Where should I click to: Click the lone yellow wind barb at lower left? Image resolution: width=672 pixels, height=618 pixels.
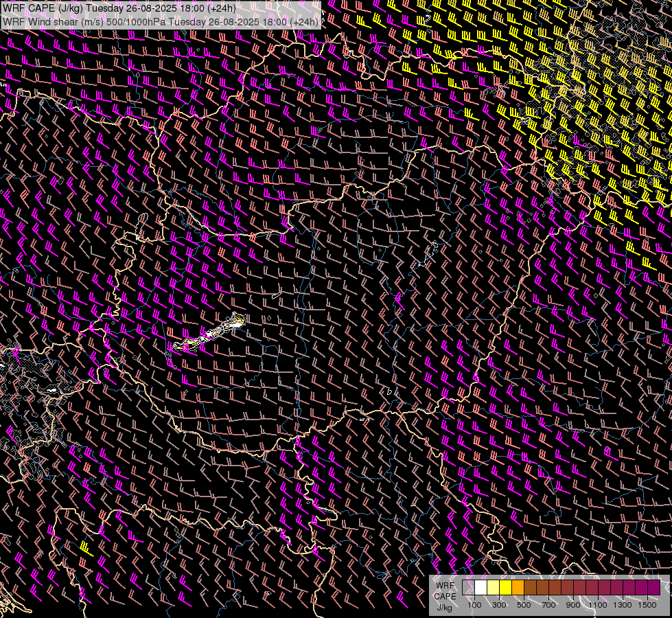coord(86,549)
